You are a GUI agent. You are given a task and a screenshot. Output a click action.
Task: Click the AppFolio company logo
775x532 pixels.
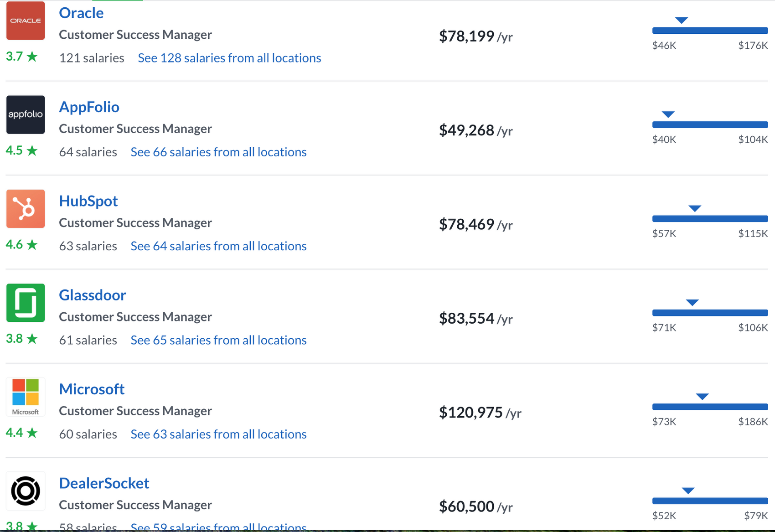tap(26, 114)
